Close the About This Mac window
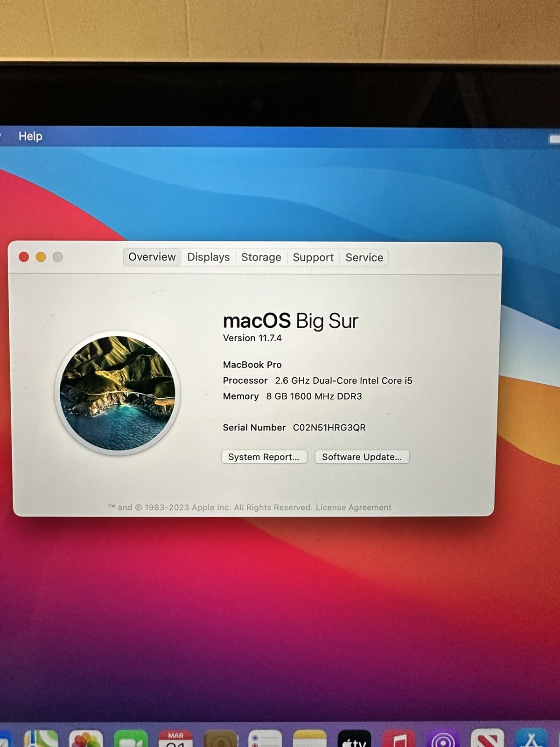 pos(24,257)
